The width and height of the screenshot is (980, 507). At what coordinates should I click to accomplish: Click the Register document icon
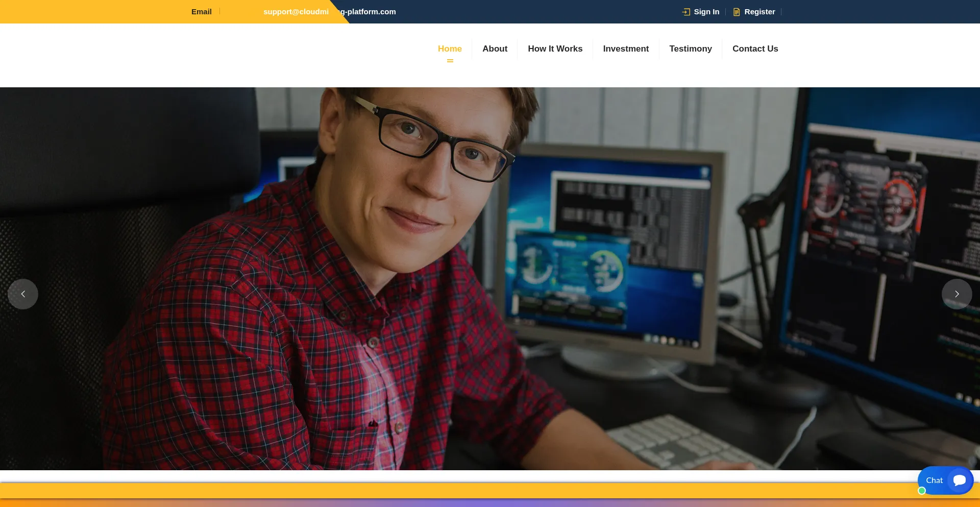(x=737, y=12)
